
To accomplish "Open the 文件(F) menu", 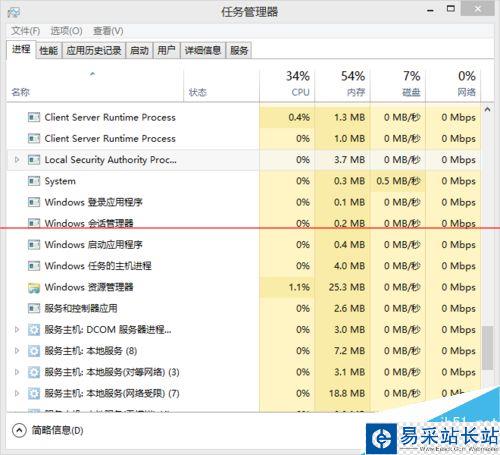I will 25,31.
